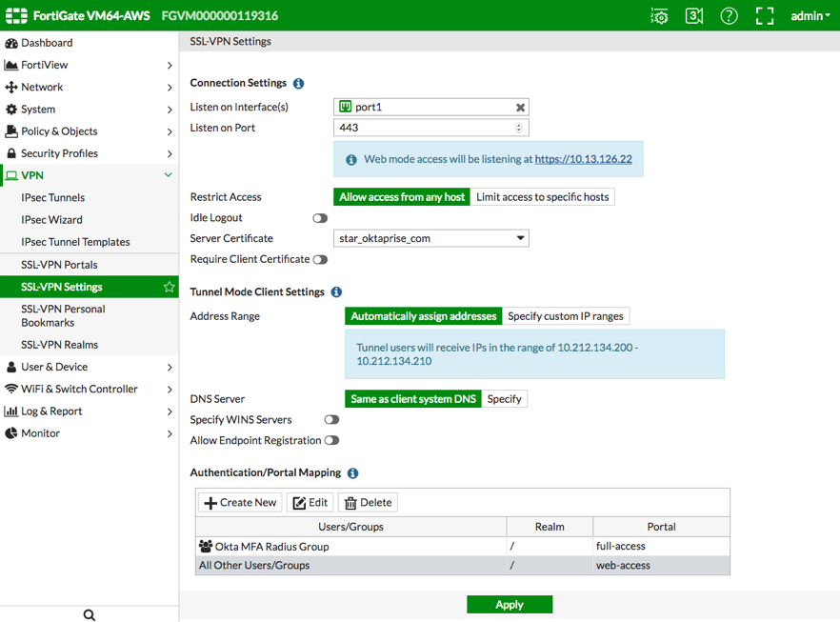840x622 pixels.
Task: Click the search magnifier at sidebar bottom
Action: 90,614
